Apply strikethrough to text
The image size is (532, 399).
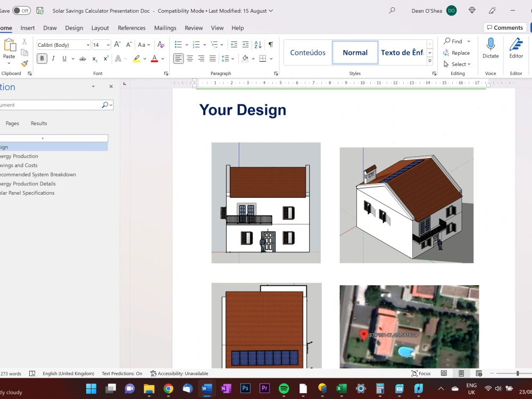82,59
